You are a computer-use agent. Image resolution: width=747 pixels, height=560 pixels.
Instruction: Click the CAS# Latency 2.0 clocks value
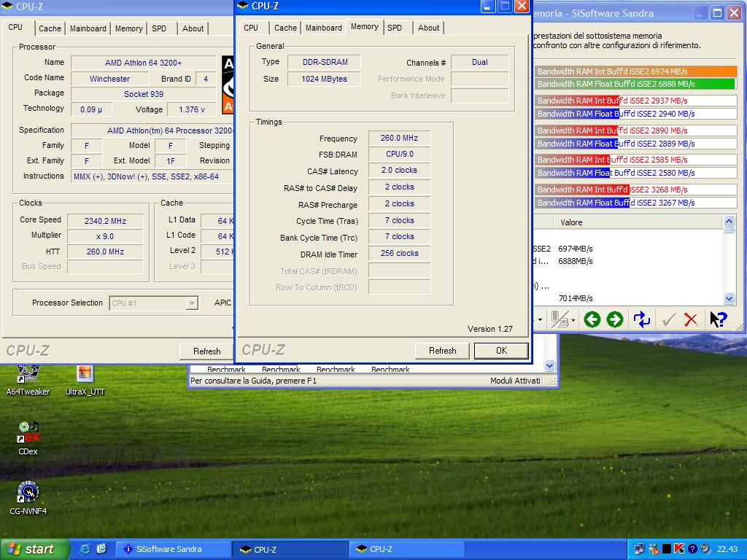tap(399, 170)
